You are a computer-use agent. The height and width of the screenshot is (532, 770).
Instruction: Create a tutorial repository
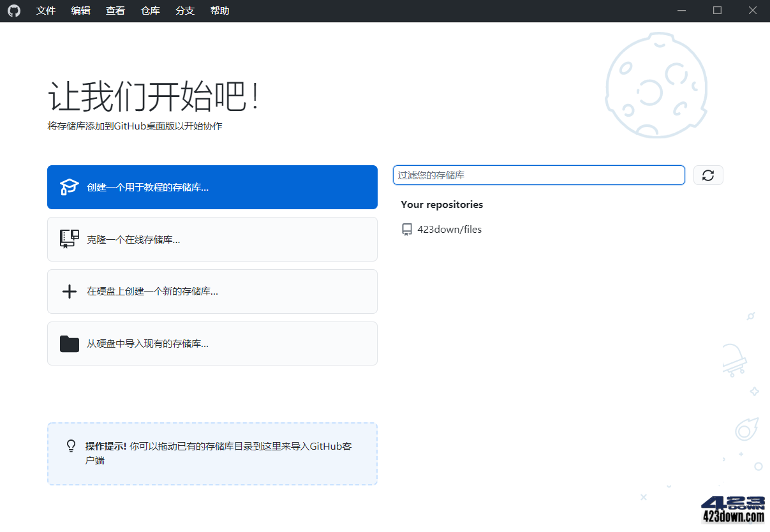point(212,187)
